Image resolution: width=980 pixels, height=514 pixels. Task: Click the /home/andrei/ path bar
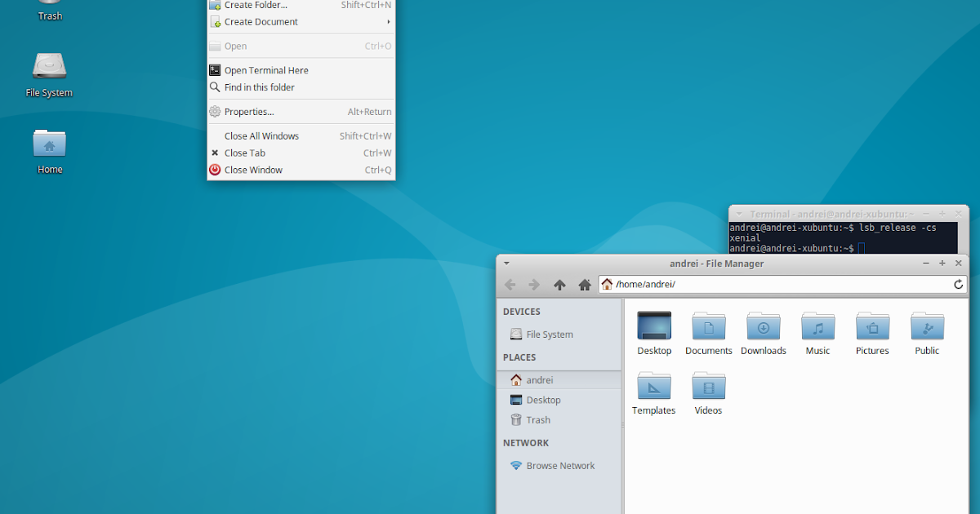645,284
